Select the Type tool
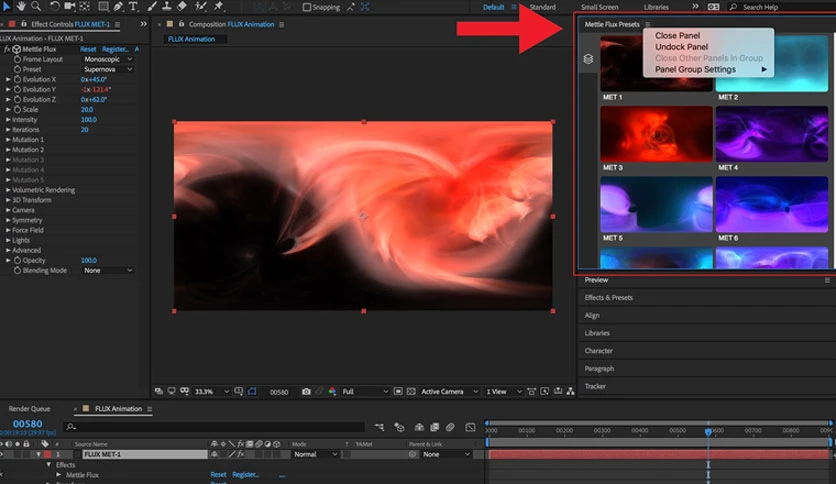 [x=133, y=6]
